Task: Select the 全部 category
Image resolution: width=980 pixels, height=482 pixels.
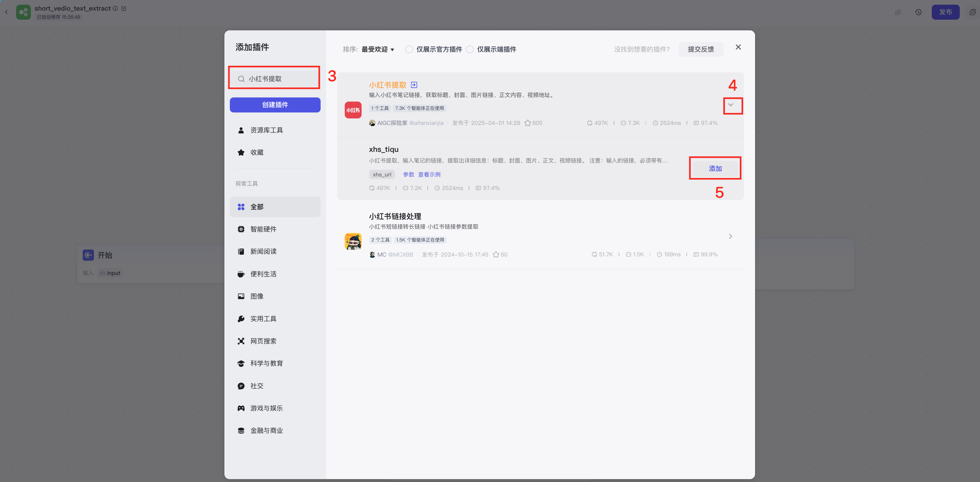Action: pos(275,207)
